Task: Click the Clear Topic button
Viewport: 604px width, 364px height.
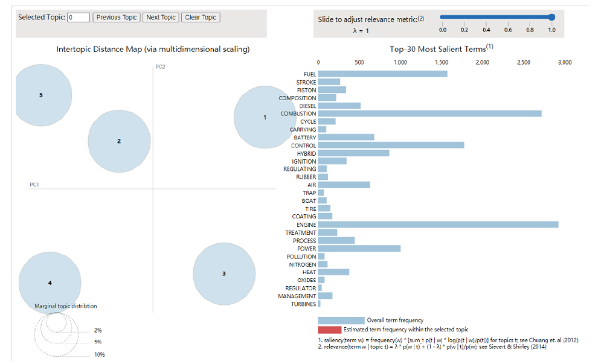Action: pyautogui.click(x=201, y=18)
